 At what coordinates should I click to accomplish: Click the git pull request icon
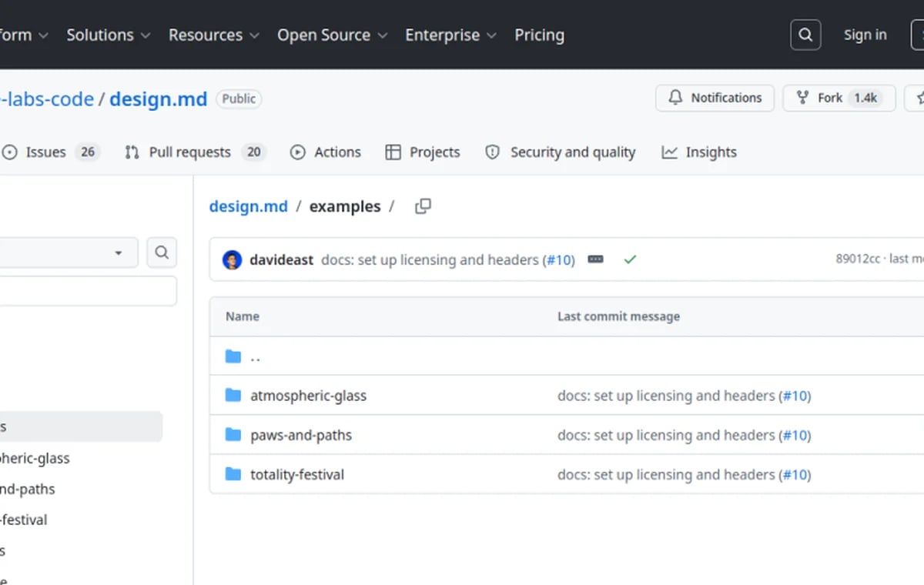(132, 152)
